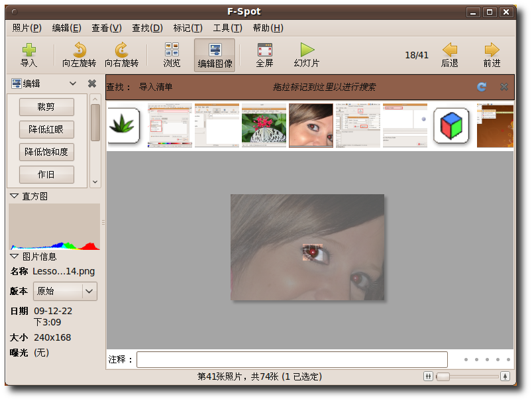Viewport: 532px width, 401px height.
Task: Toggle the Edit Image (编辑图像) tool
Action: [x=215, y=56]
